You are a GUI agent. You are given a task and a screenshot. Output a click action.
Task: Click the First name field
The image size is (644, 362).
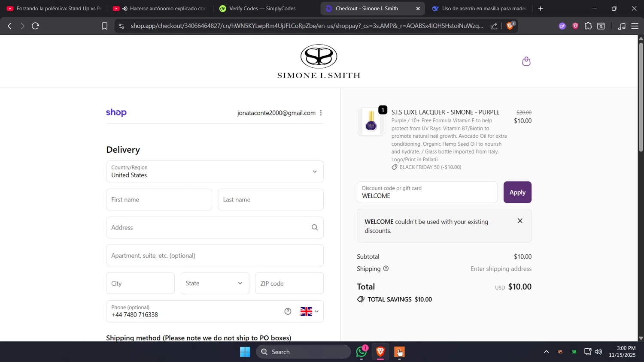[159, 199]
